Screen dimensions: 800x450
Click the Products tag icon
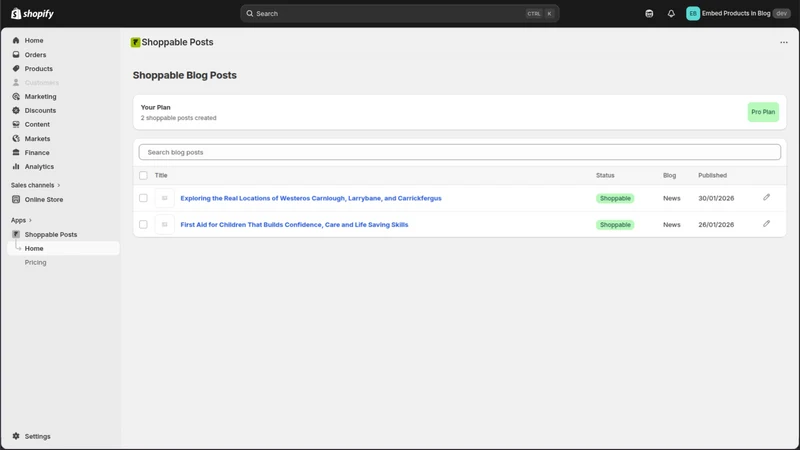click(x=16, y=68)
